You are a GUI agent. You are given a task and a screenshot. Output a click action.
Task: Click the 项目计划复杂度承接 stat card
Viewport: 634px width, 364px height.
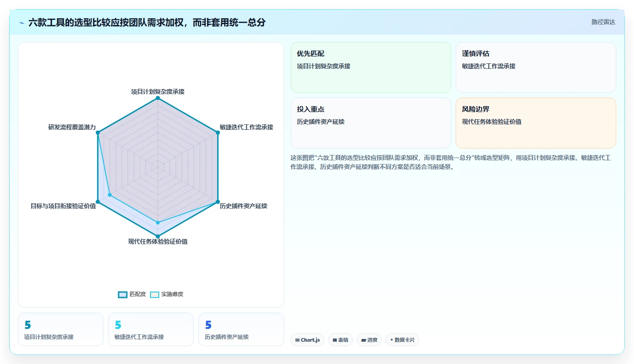(61, 329)
